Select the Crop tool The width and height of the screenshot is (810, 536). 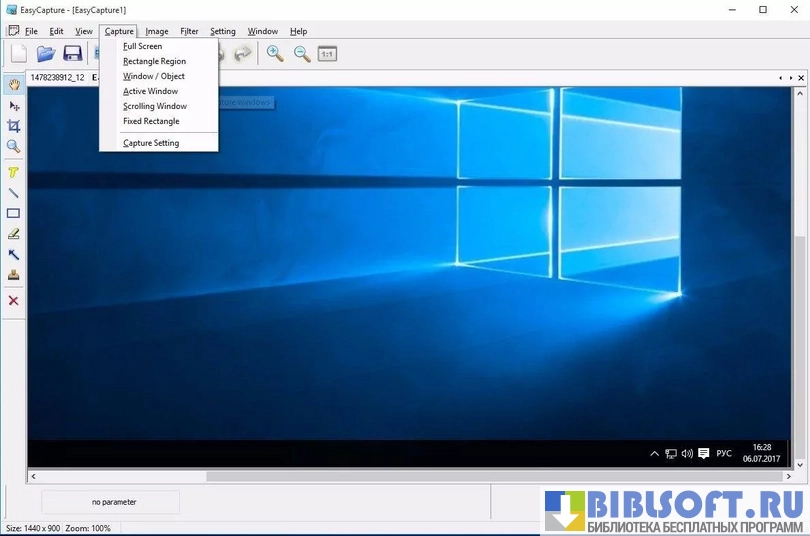tap(14, 126)
